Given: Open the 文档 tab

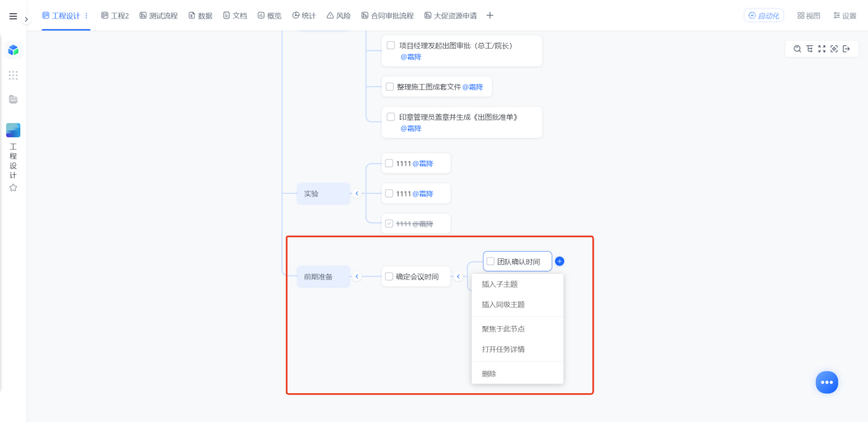Looking at the screenshot, I should pyautogui.click(x=235, y=16).
